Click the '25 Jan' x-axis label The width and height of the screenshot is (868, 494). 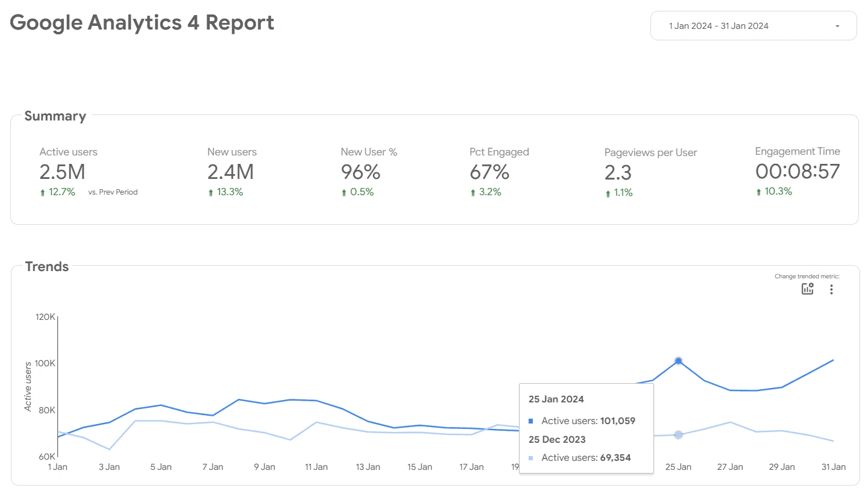click(x=678, y=467)
